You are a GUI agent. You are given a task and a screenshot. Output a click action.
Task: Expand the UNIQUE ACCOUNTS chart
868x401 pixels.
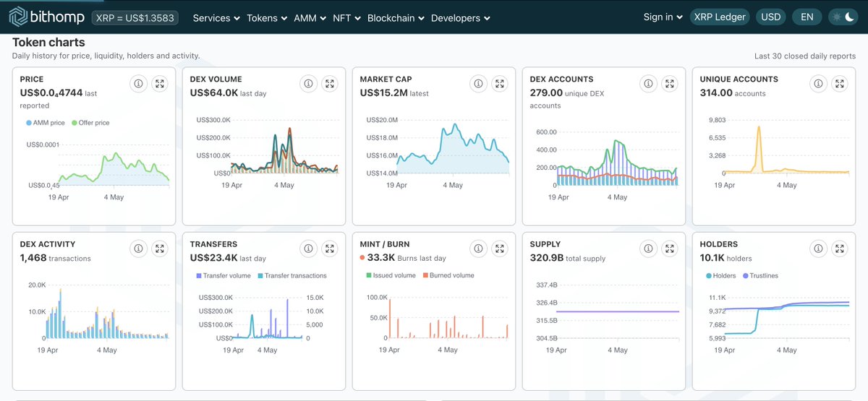click(x=840, y=84)
